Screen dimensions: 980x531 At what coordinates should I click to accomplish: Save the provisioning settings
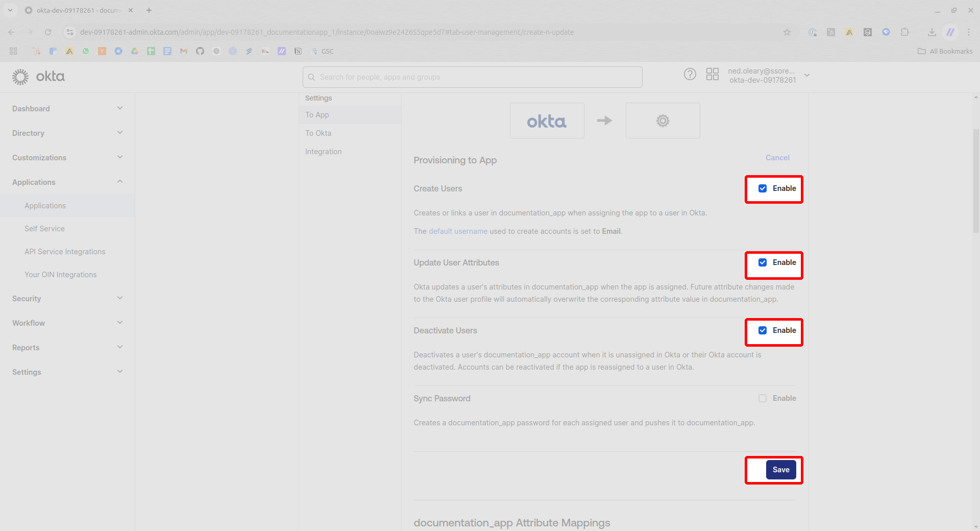click(780, 470)
